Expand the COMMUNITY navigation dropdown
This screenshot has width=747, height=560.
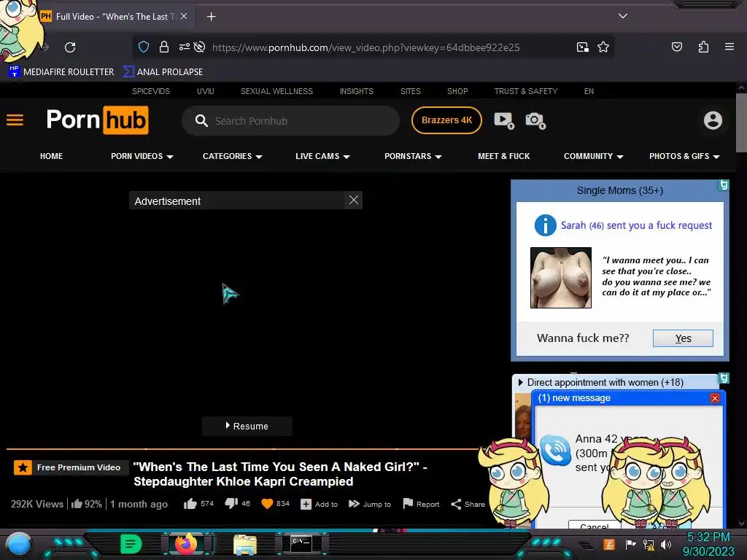coord(594,156)
